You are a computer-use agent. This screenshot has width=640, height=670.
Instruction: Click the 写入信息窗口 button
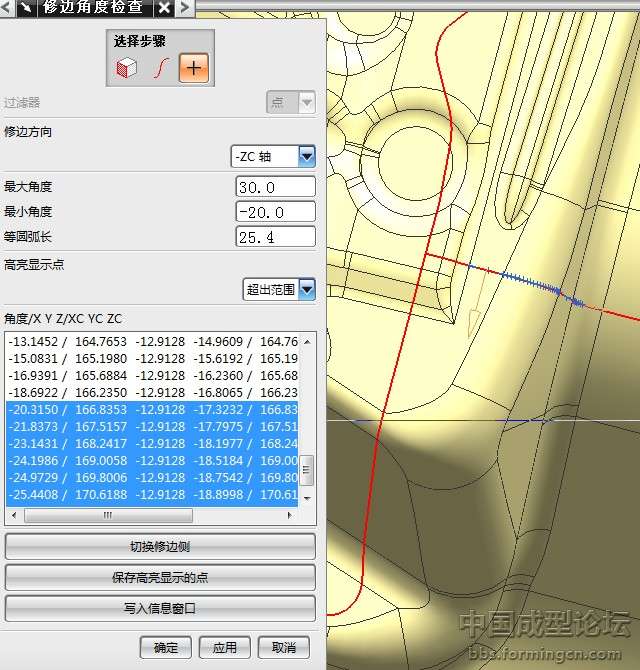point(160,608)
